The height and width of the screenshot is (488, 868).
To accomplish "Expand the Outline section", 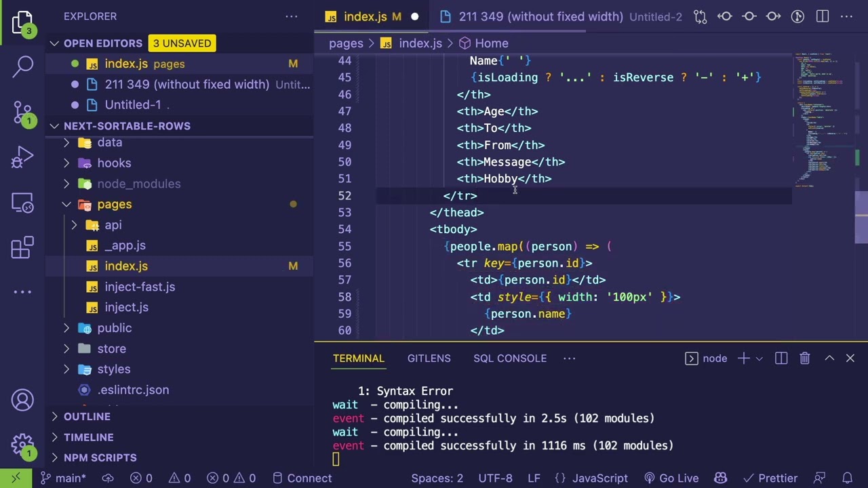I will click(54, 416).
